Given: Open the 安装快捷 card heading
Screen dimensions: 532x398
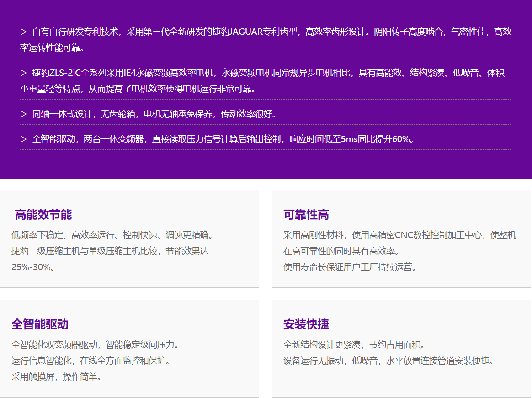Looking at the screenshot, I should (x=306, y=324).
